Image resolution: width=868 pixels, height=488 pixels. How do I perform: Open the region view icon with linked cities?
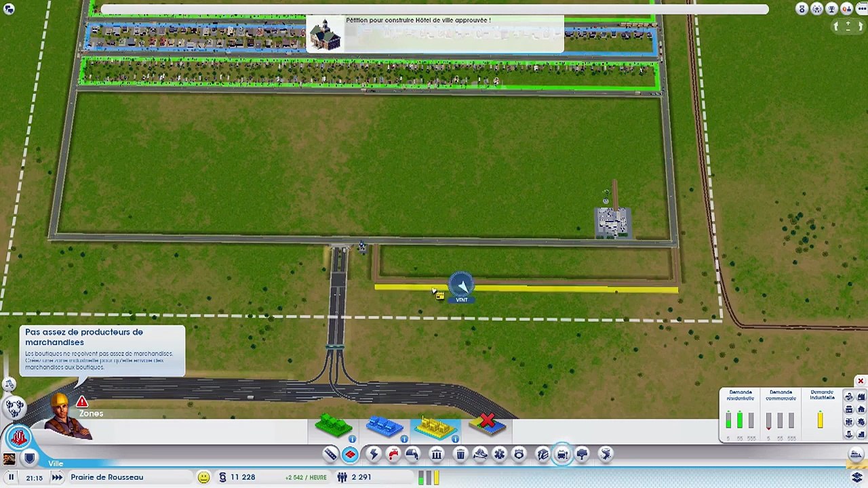(x=15, y=407)
